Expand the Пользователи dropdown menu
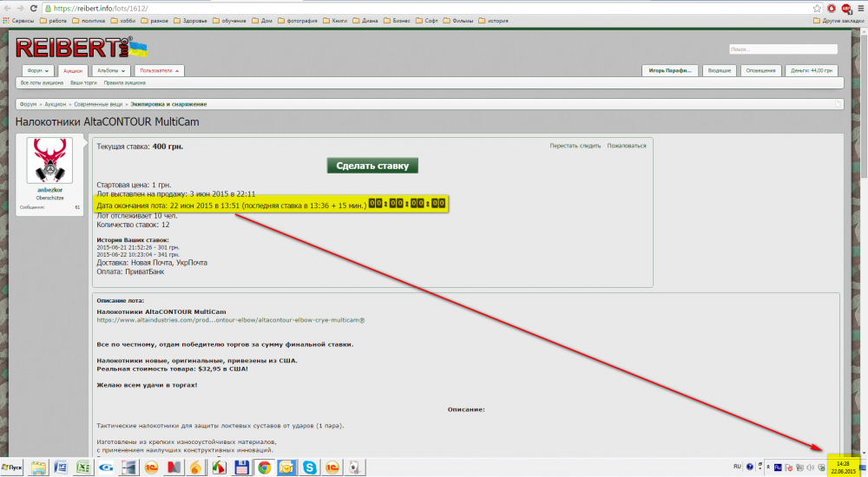The height and width of the screenshot is (477, 868). tap(159, 70)
